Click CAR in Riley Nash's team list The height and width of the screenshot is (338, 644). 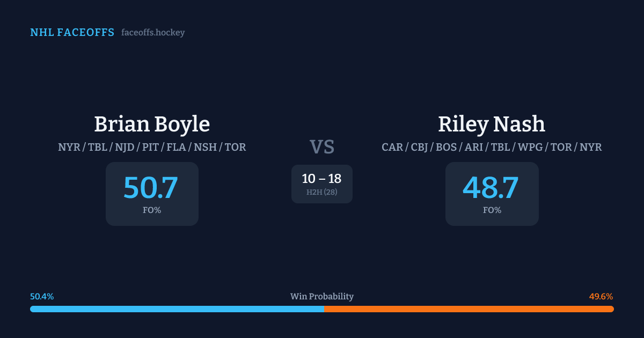coord(392,147)
